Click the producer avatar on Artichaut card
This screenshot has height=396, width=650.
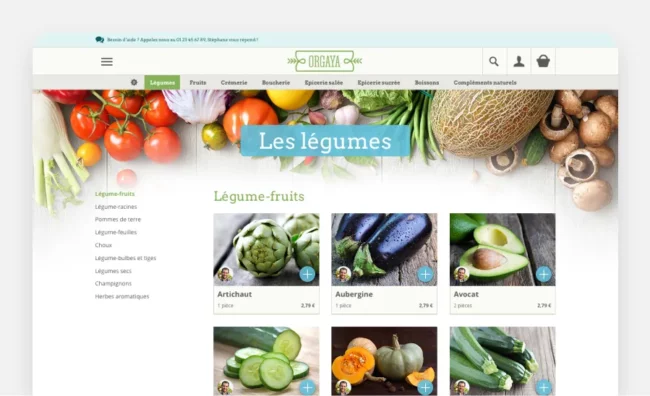point(225,274)
